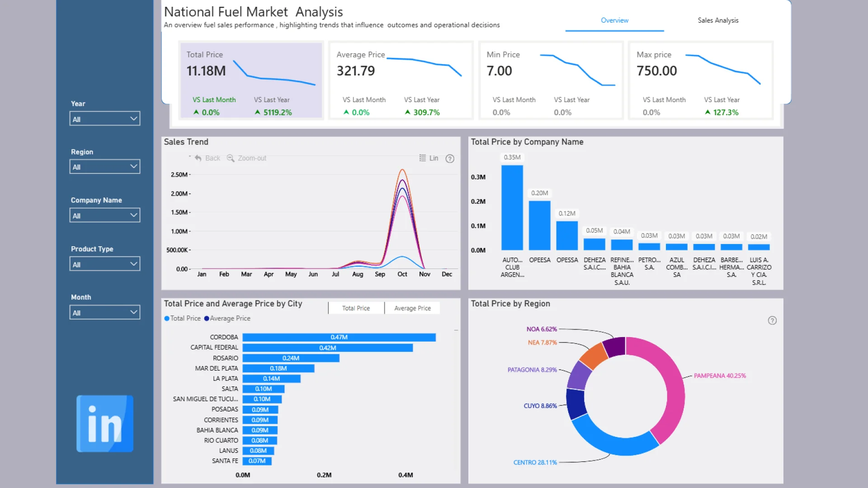Click the Back arrow in Sales Trend
The height and width of the screenshot is (488, 868).
click(198, 158)
